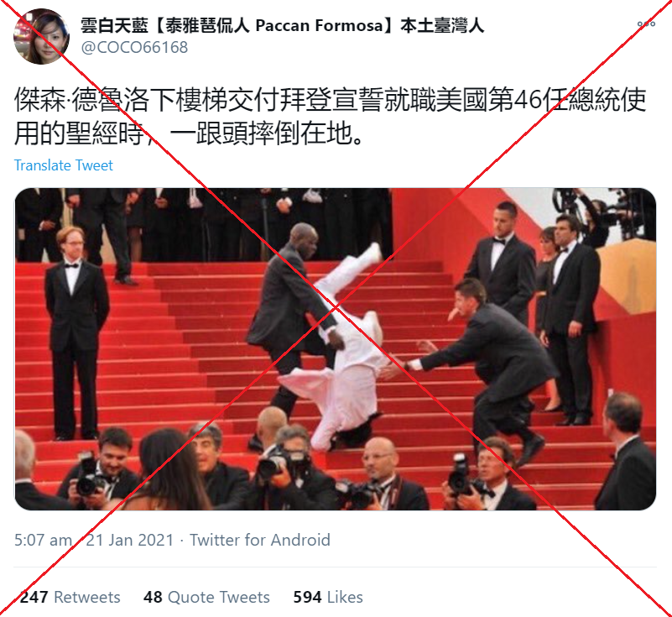Open the tweet's three-dot more menu
Screen dimensions: 672x617
click(646, 24)
